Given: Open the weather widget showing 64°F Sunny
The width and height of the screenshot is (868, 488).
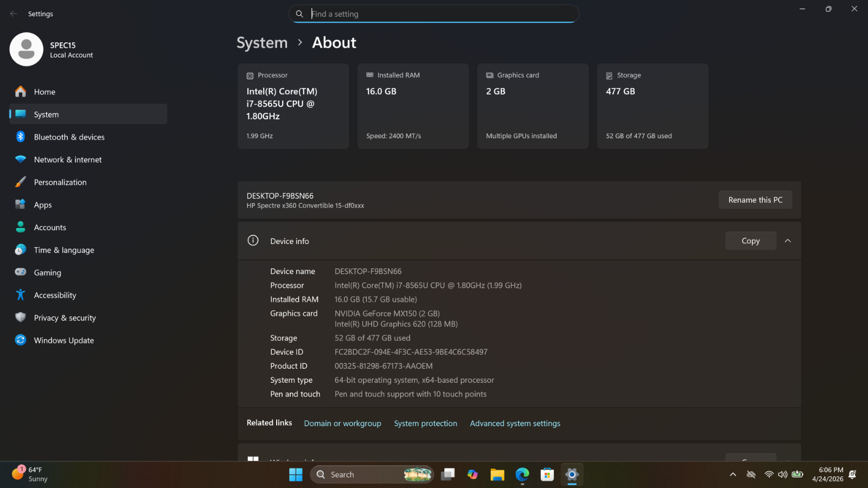Looking at the screenshot, I should (30, 474).
